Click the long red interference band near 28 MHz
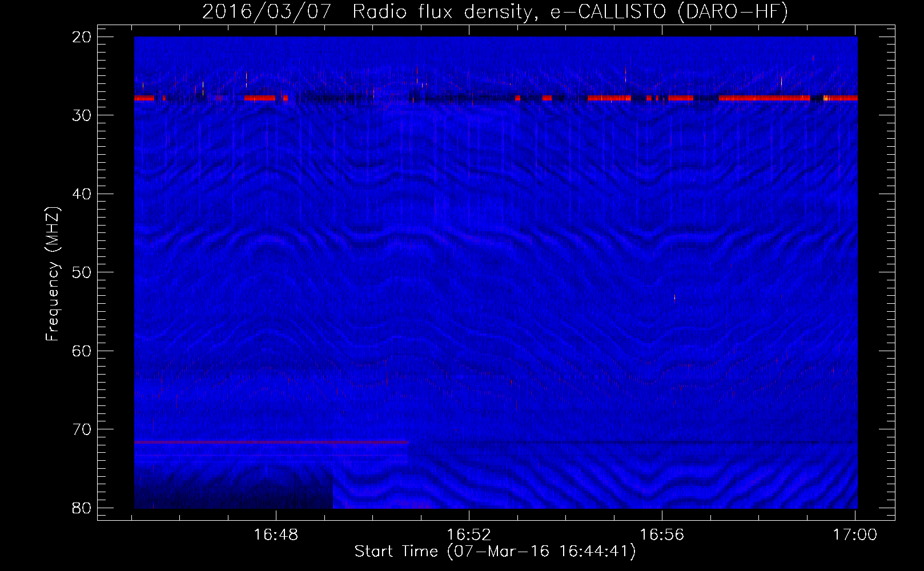The height and width of the screenshot is (571, 924). pos(764,98)
